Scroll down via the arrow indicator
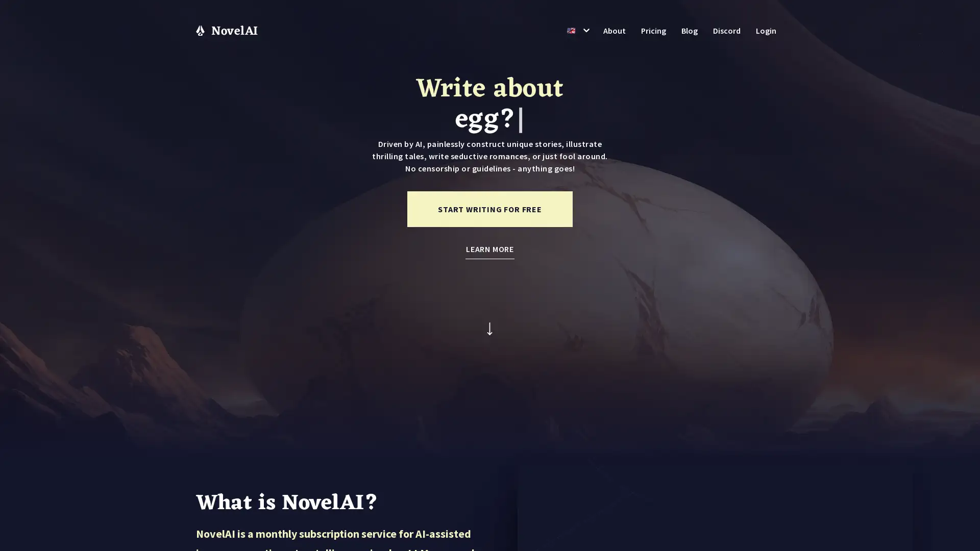 (489, 329)
